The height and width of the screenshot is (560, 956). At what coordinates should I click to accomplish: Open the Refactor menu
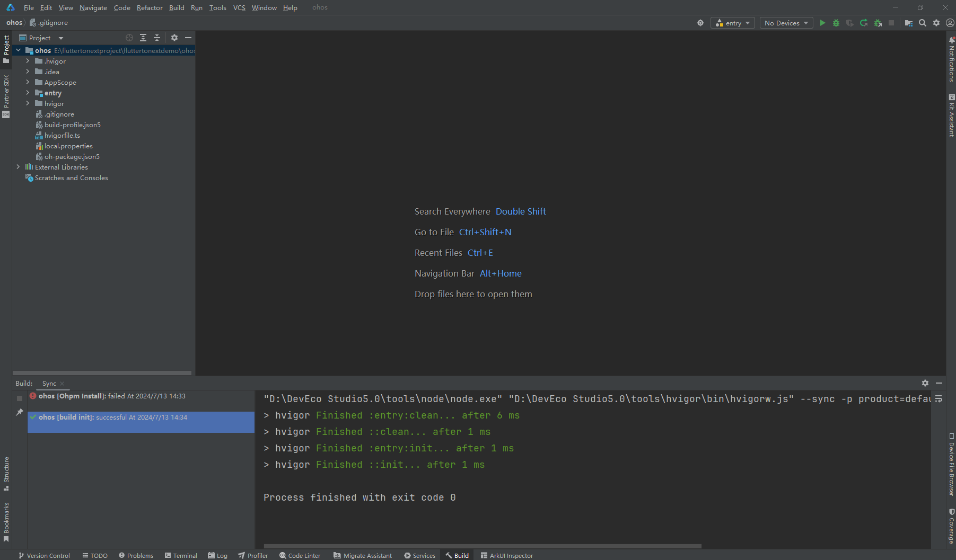tap(150, 7)
